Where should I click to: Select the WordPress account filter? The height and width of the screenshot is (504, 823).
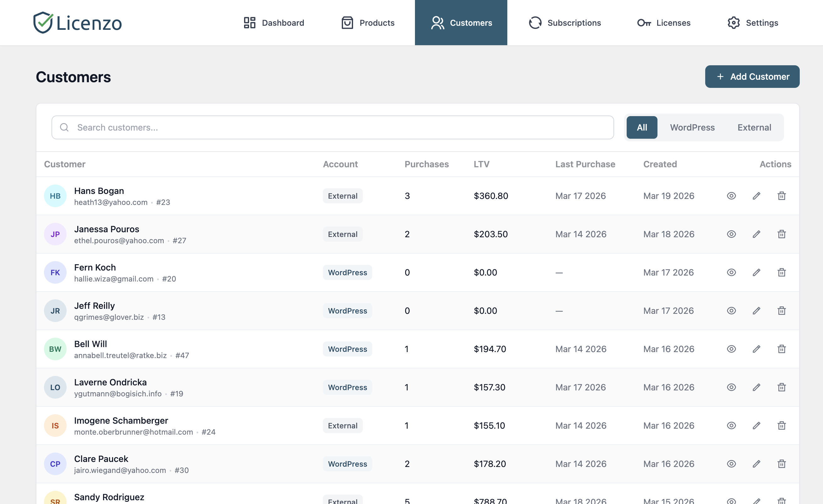pyautogui.click(x=692, y=127)
